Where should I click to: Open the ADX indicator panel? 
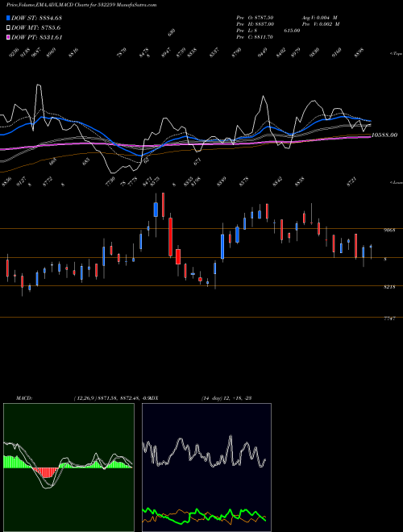(206, 468)
